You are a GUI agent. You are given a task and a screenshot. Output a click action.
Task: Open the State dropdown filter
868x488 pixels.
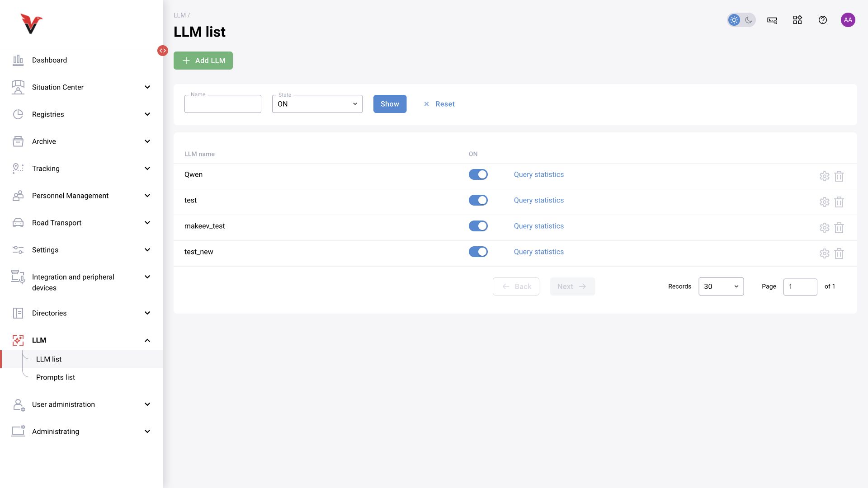pos(317,104)
